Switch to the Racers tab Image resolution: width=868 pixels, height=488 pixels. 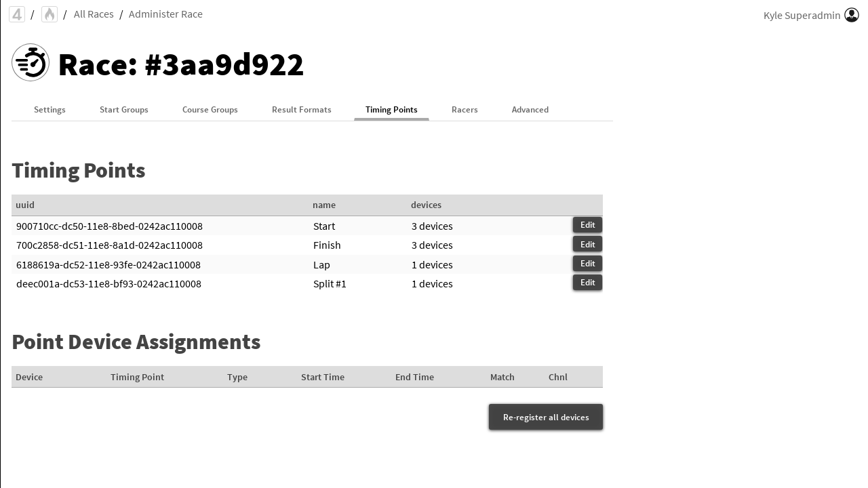pyautogui.click(x=465, y=110)
